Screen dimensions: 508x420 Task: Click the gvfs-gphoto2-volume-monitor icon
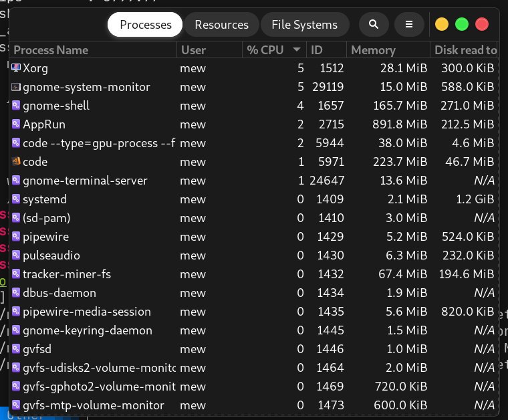[16, 387]
